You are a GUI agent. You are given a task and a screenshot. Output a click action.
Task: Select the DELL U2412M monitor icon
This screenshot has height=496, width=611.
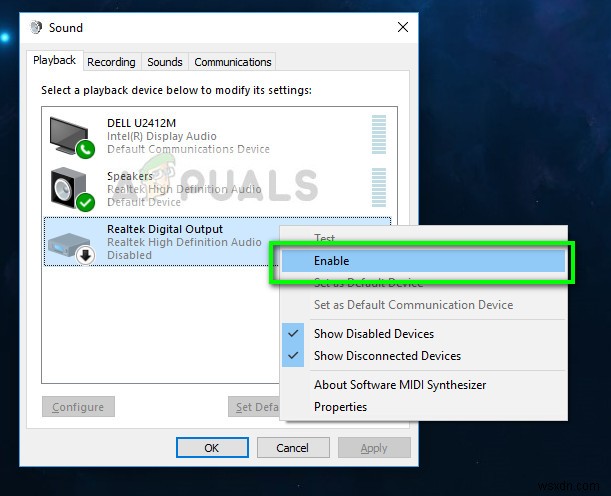tap(69, 136)
